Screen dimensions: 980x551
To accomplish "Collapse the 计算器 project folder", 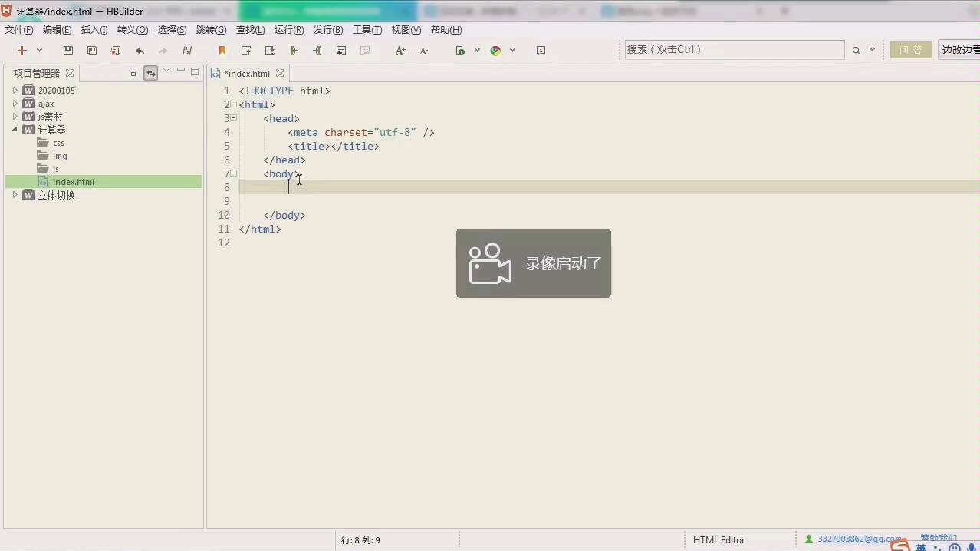I will (x=15, y=130).
